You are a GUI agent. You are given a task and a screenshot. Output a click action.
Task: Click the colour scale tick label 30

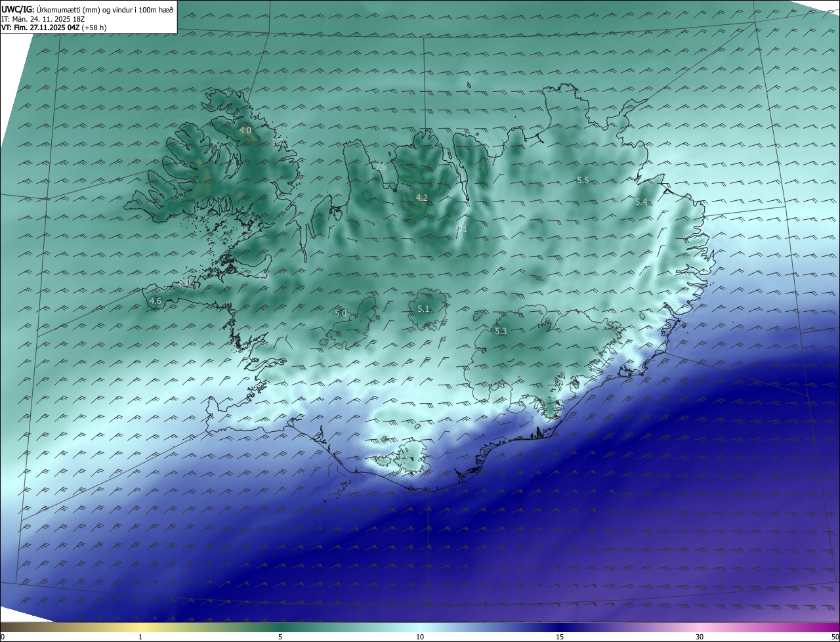700,637
